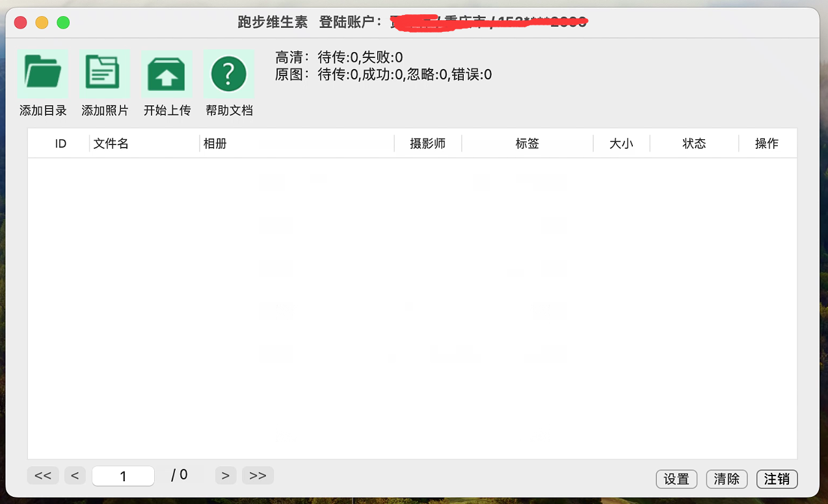Image resolution: width=828 pixels, height=504 pixels.
Task: Focus the page number input field
Action: click(x=123, y=476)
